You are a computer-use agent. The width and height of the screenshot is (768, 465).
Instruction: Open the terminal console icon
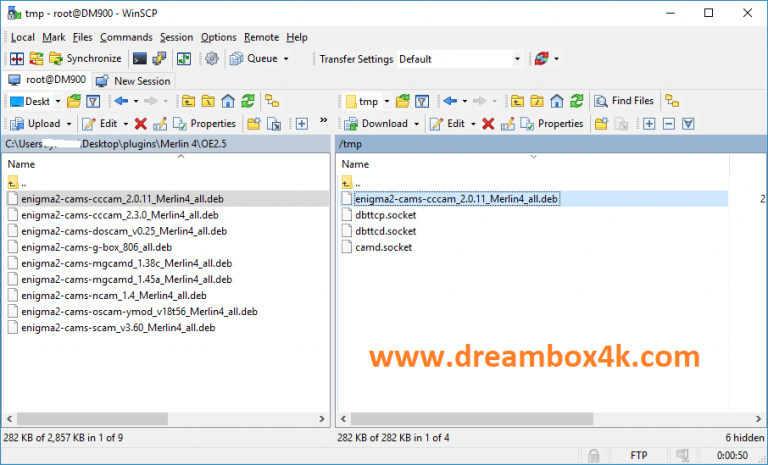tap(140, 59)
